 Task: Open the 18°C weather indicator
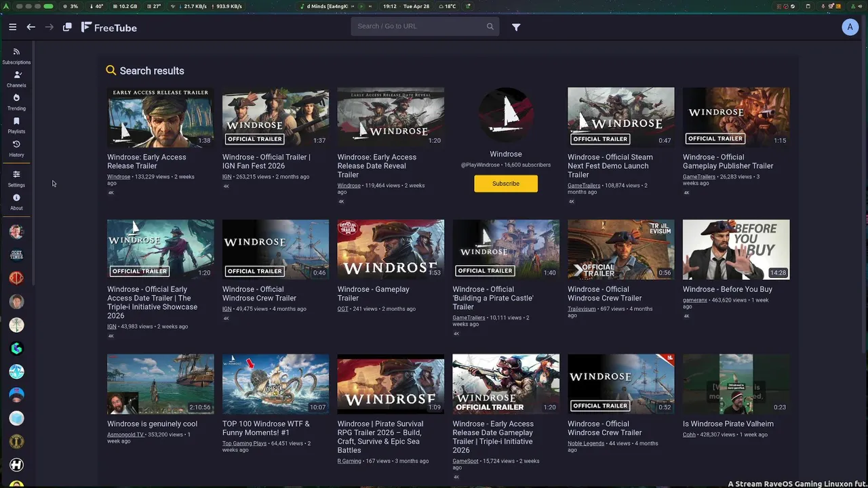(447, 6)
